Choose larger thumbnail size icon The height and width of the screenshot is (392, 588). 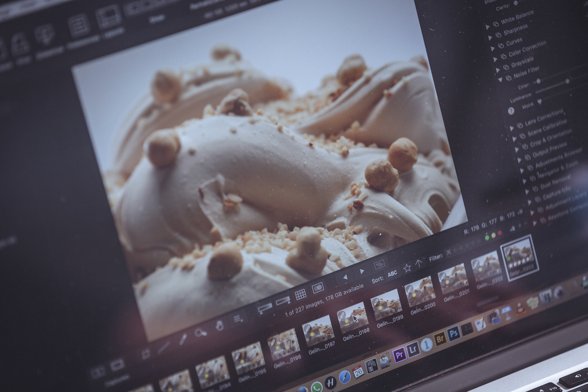pyautogui.click(x=283, y=301)
